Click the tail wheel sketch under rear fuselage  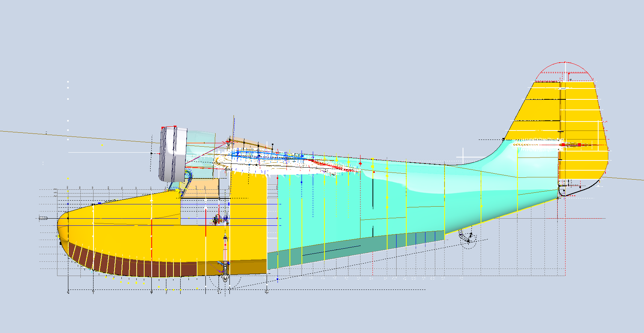(x=468, y=238)
